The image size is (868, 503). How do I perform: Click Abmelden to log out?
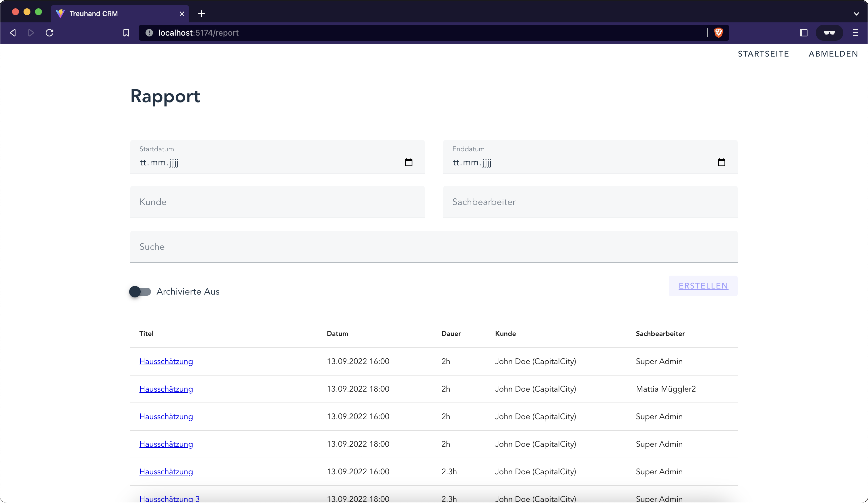tap(833, 54)
